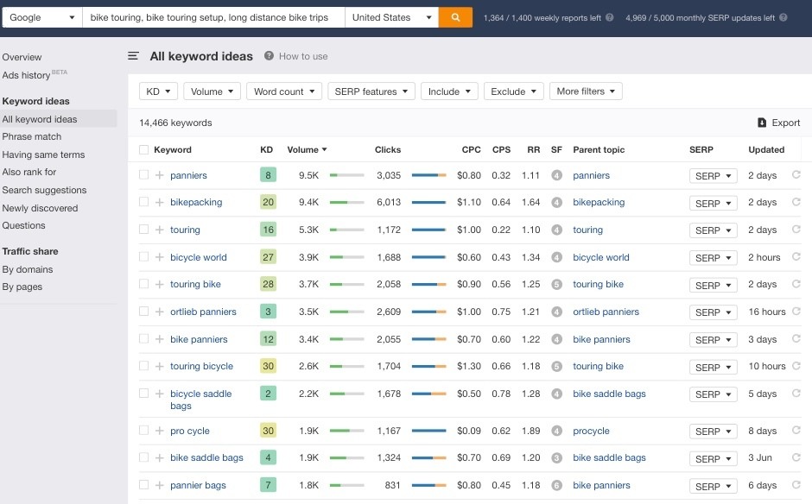Click the Export button
Image resolution: width=812 pixels, height=504 pixels.
click(x=778, y=123)
